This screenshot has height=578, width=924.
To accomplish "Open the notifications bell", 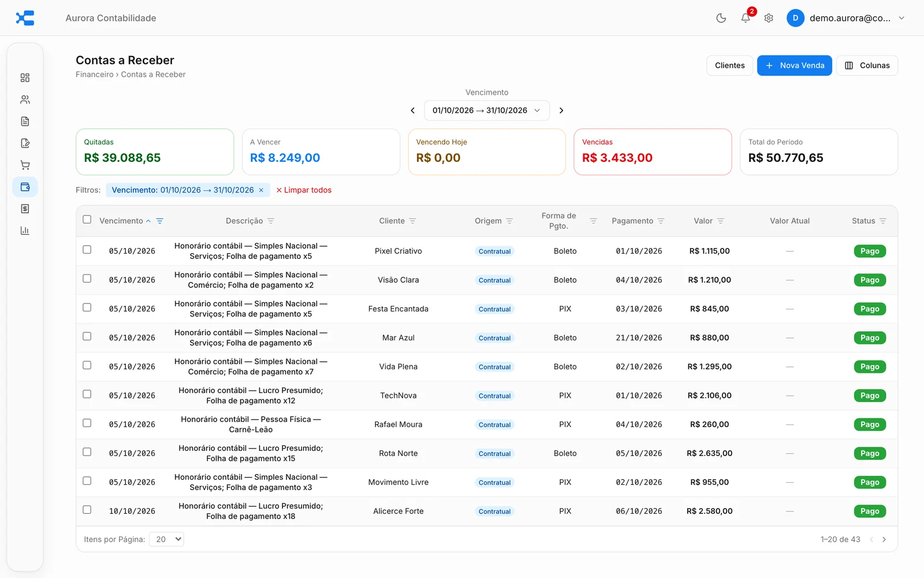I will click(746, 18).
